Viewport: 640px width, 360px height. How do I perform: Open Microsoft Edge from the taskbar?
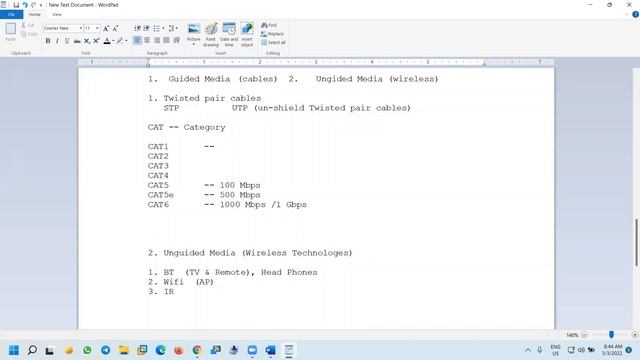160,350
